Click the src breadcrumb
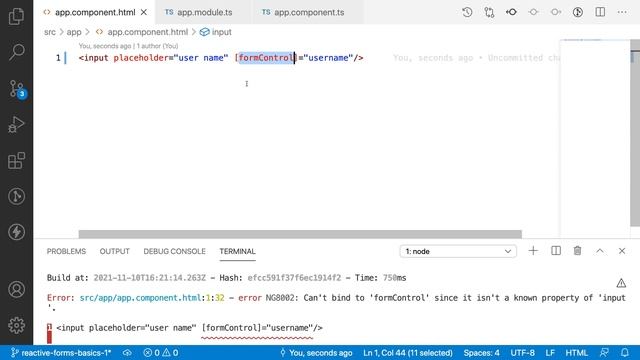640x360 pixels. point(49,32)
